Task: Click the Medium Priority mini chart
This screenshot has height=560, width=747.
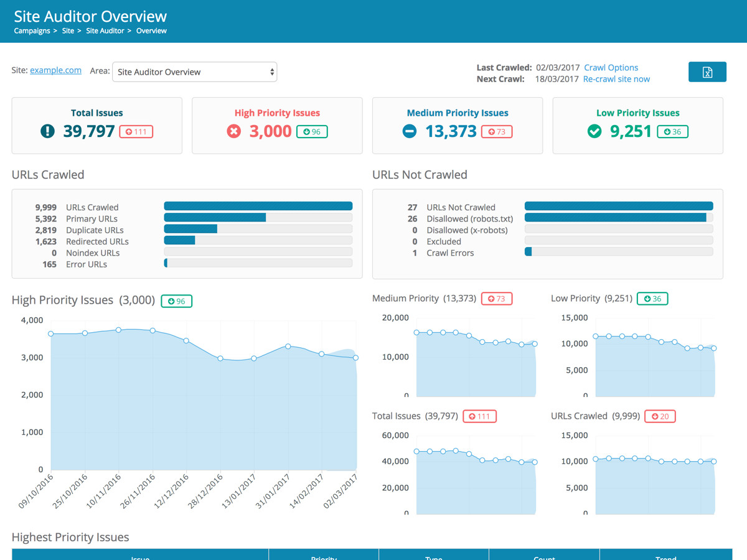Action: (476, 357)
